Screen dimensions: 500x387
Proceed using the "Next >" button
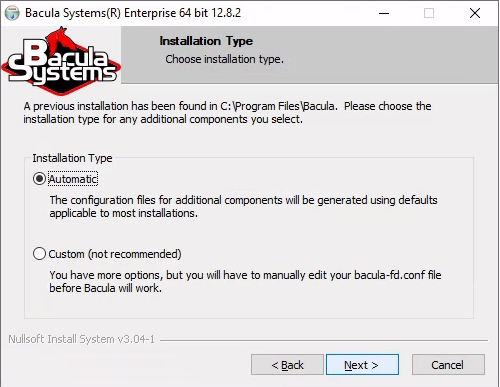coord(362,365)
